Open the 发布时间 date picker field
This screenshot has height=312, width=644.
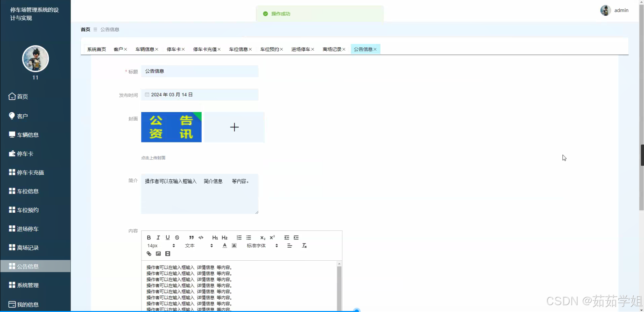pyautogui.click(x=200, y=95)
